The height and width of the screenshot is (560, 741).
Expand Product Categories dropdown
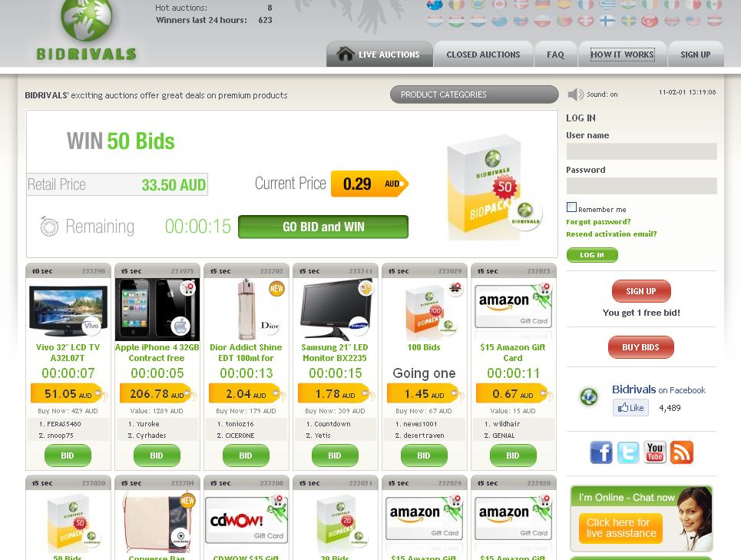(x=474, y=94)
